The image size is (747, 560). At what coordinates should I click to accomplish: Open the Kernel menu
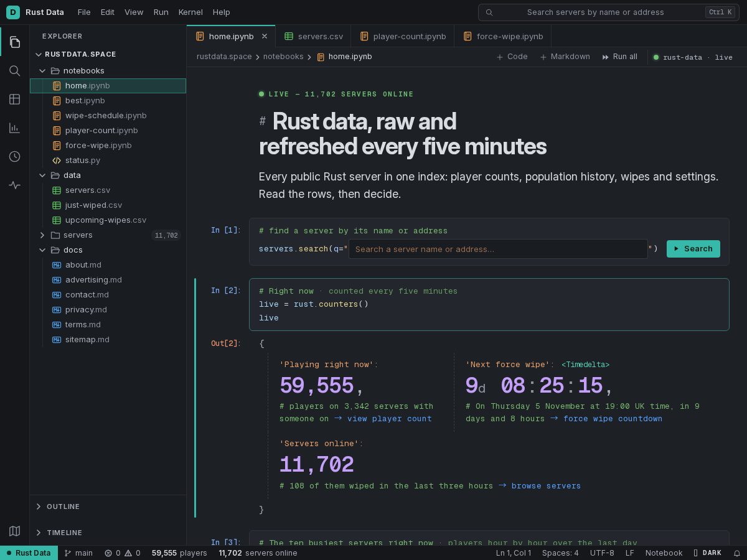(190, 12)
